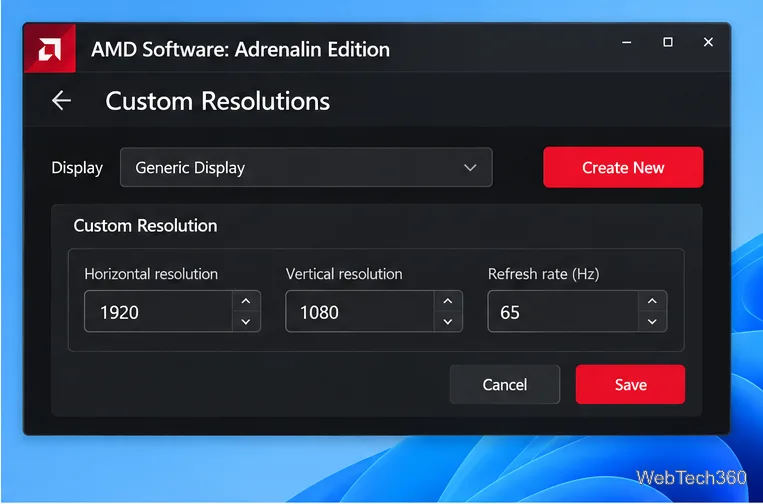Screen dimensions: 763x504
Task: Increase horizontal resolution with up arrow
Action: (246, 301)
